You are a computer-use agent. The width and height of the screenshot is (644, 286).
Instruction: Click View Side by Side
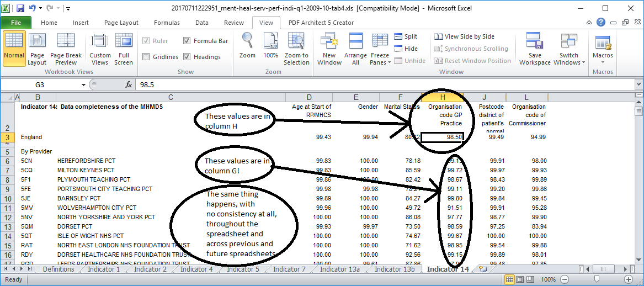tap(465, 36)
